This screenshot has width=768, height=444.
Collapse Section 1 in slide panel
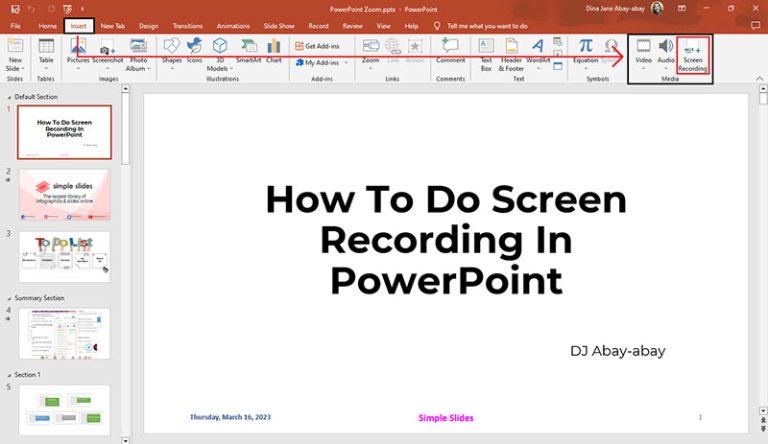(9, 375)
